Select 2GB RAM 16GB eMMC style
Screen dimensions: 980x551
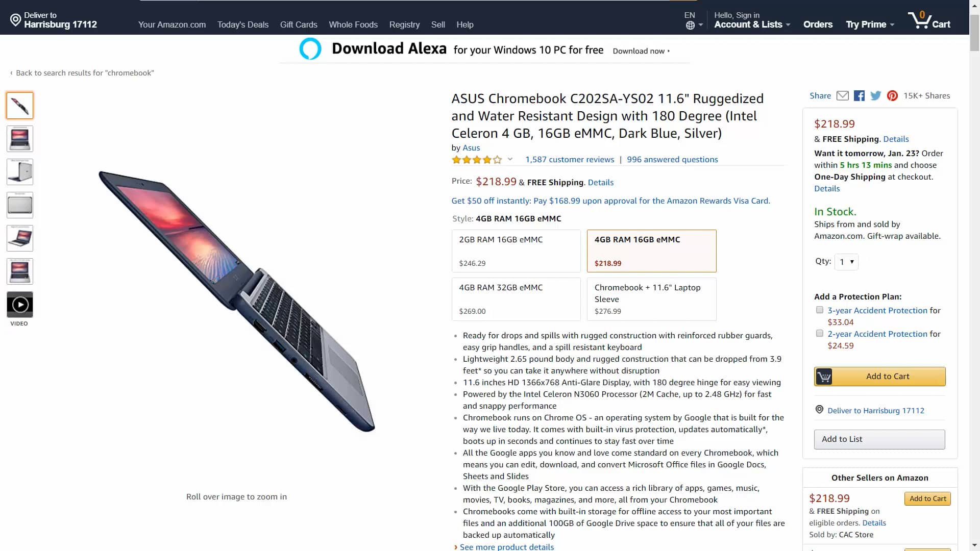516,251
